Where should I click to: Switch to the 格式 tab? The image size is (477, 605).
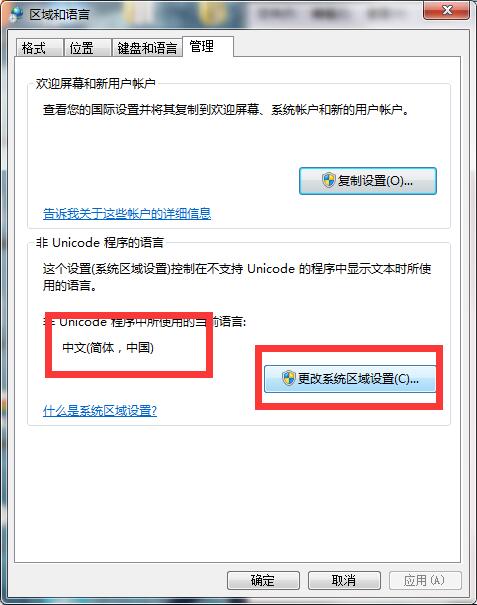click(x=39, y=48)
